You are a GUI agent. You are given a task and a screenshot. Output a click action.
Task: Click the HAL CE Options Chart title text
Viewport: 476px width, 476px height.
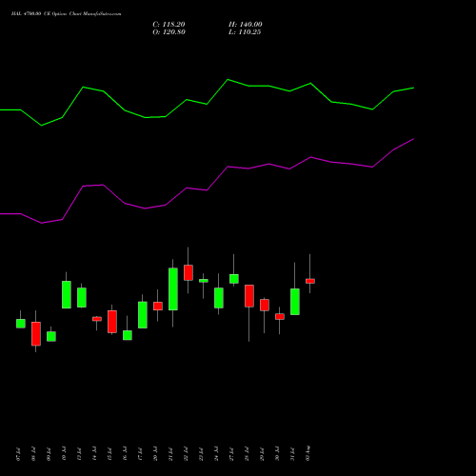click(x=66, y=14)
